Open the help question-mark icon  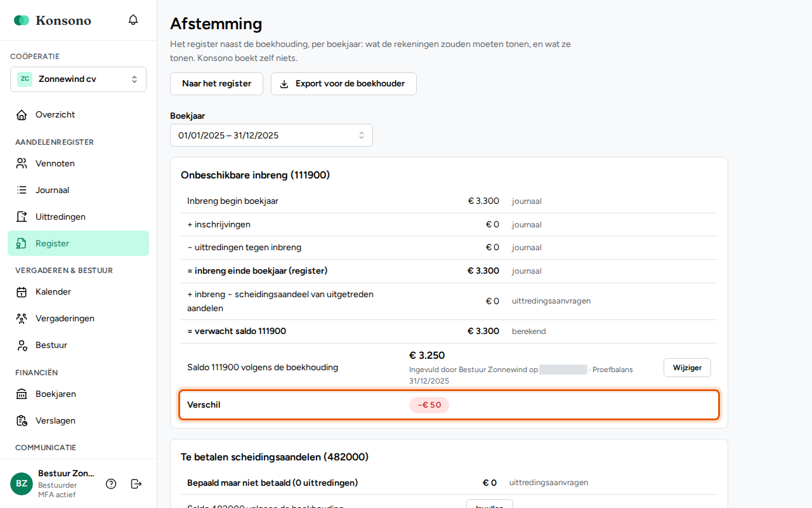[x=111, y=484]
